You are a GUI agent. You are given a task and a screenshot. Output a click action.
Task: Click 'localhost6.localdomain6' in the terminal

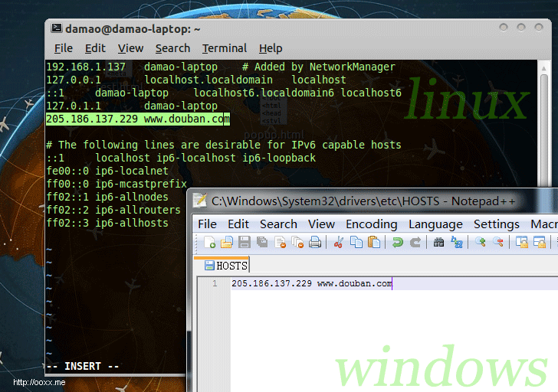coord(264,93)
